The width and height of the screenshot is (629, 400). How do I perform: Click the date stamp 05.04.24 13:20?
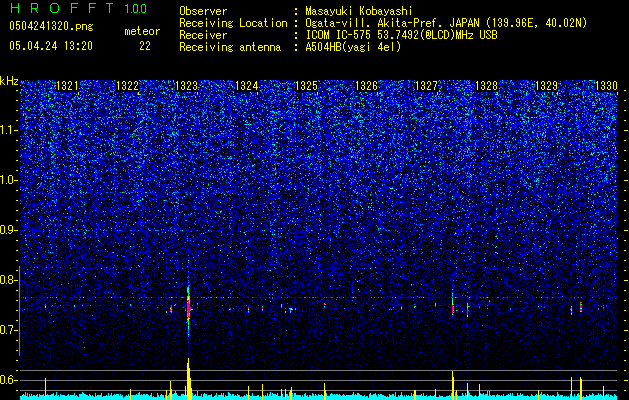tap(51, 46)
